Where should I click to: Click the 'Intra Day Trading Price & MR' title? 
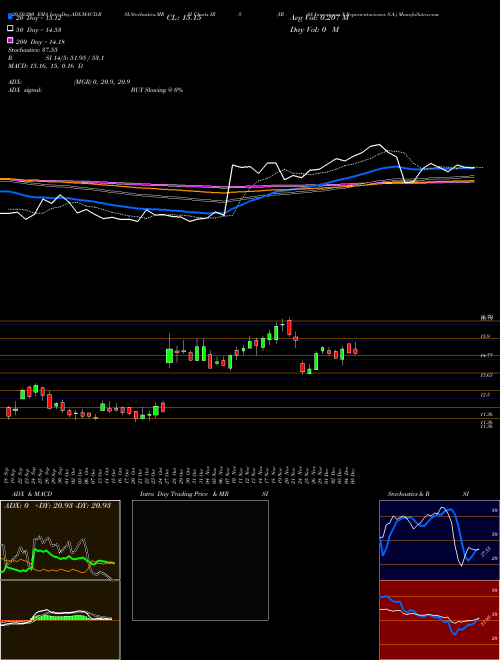(184, 494)
